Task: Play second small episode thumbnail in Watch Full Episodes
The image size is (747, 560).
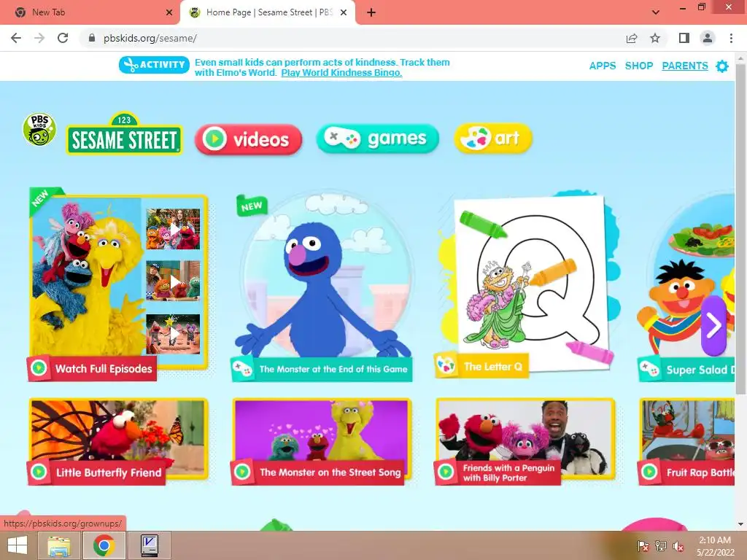Action: 173,281
